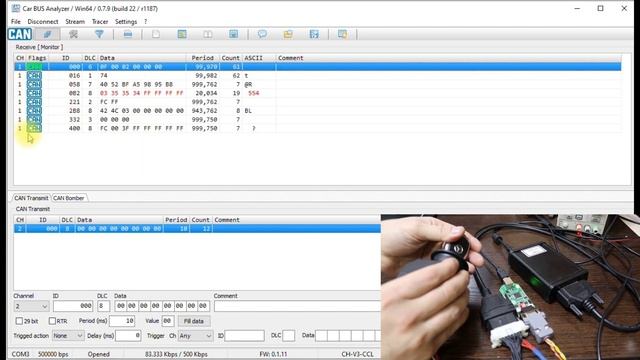
Task: Click the CAN flag badge on row ID 221
Action: click(x=34, y=102)
